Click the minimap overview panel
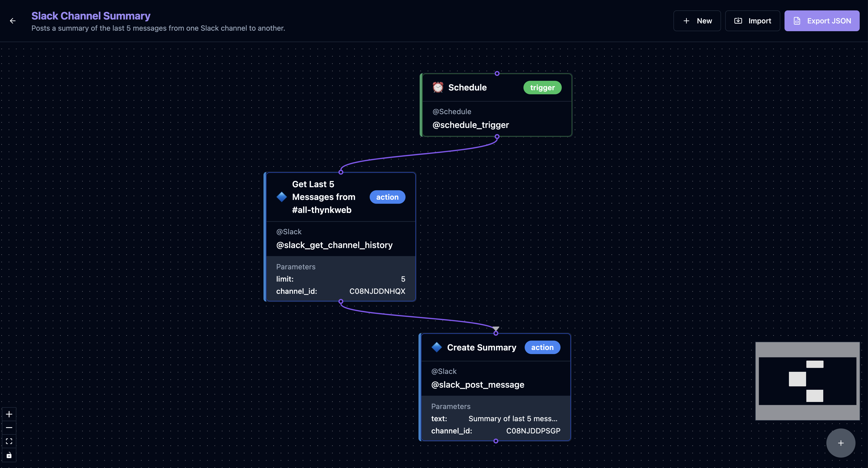 pos(807,381)
